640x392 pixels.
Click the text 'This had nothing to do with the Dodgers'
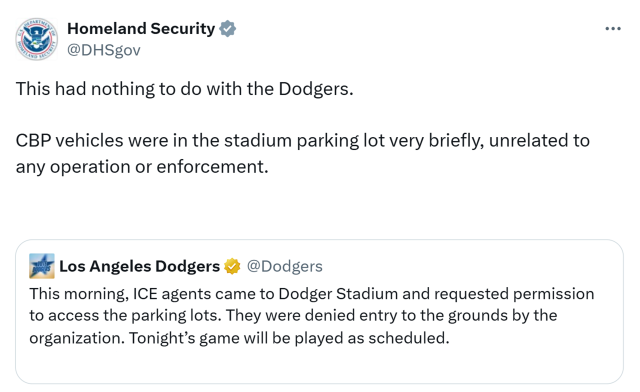pyautogui.click(x=184, y=89)
